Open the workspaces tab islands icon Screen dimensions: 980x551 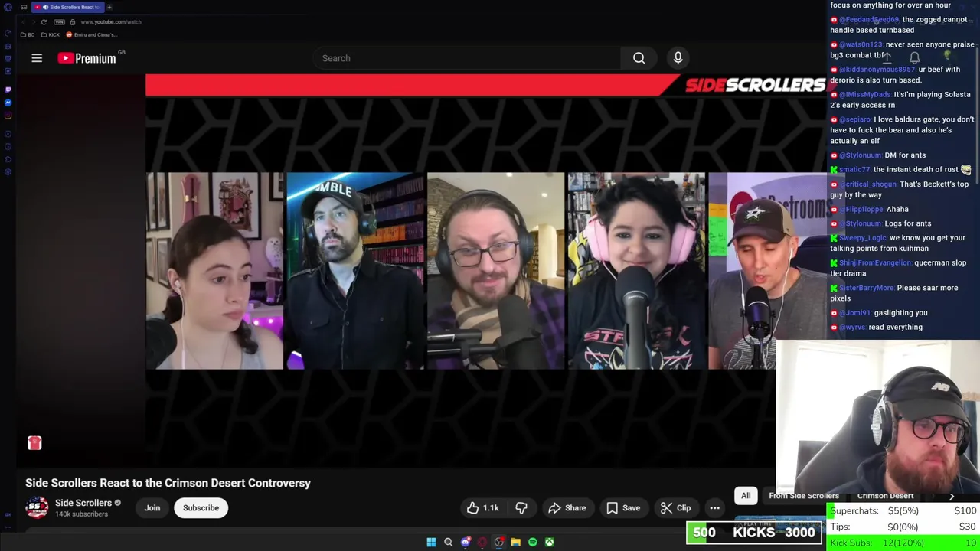[24, 7]
